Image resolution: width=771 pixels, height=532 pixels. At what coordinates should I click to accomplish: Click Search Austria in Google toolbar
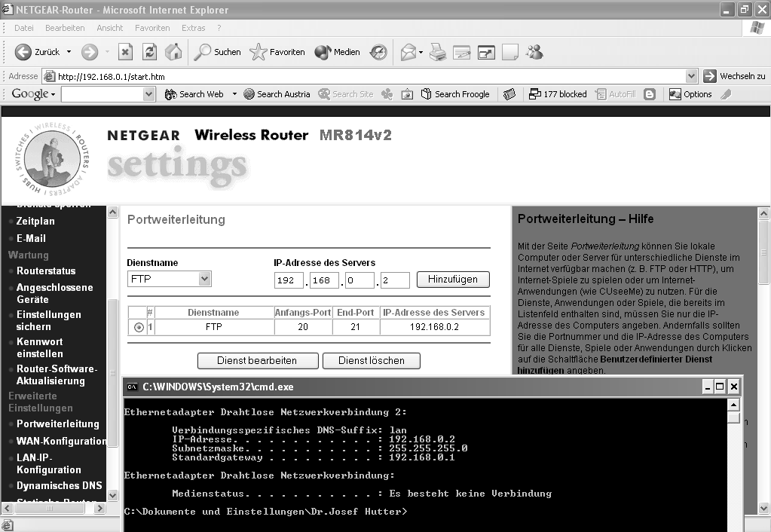coord(277,94)
